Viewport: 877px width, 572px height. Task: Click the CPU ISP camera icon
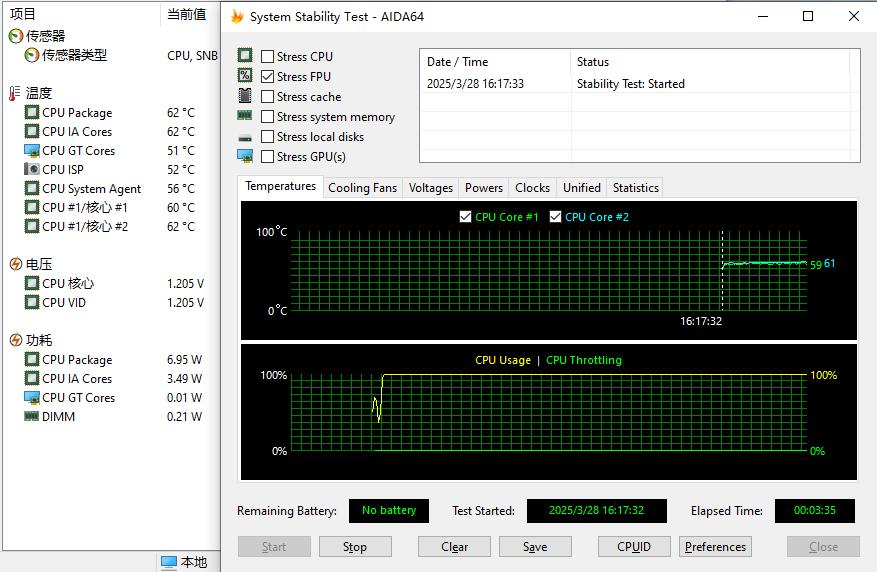[32, 169]
